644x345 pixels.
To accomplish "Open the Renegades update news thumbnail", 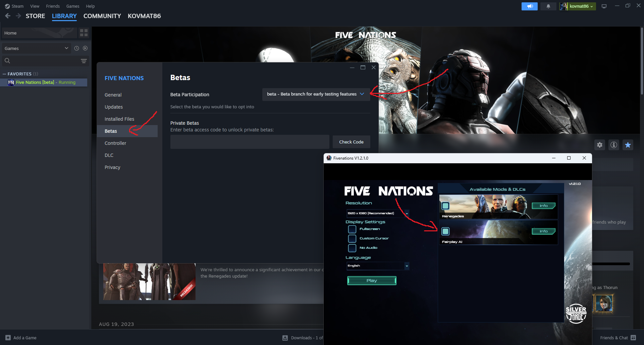I will coord(149,282).
